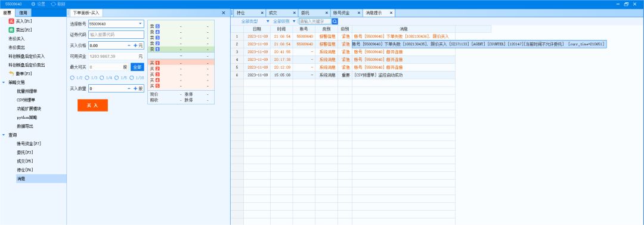Increase 买入数量 with the plus icon
This screenshot has height=225, width=644.
135,88
